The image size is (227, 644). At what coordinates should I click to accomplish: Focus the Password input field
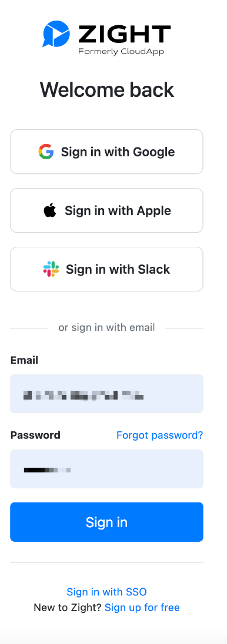click(x=106, y=469)
